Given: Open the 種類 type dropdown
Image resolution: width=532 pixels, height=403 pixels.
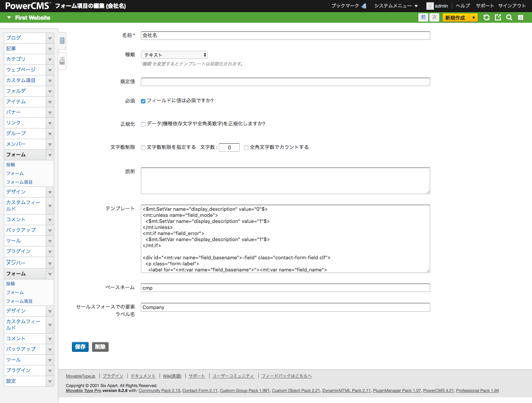Looking at the screenshot, I should pyautogui.click(x=174, y=55).
